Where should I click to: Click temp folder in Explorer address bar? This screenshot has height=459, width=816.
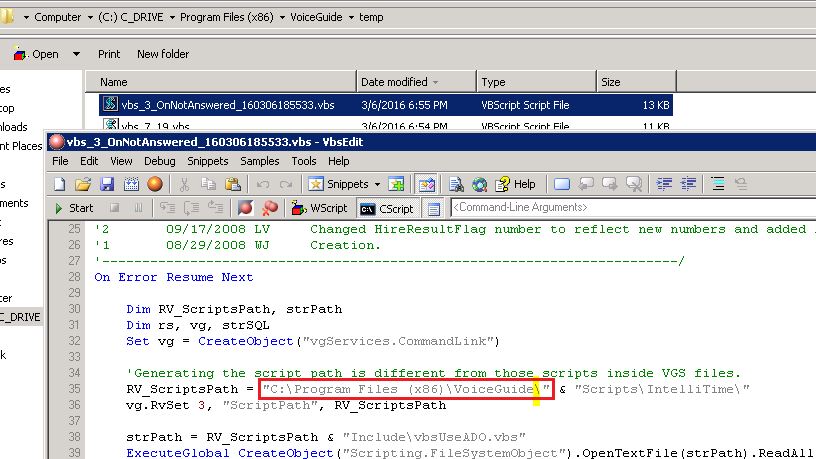coord(371,18)
